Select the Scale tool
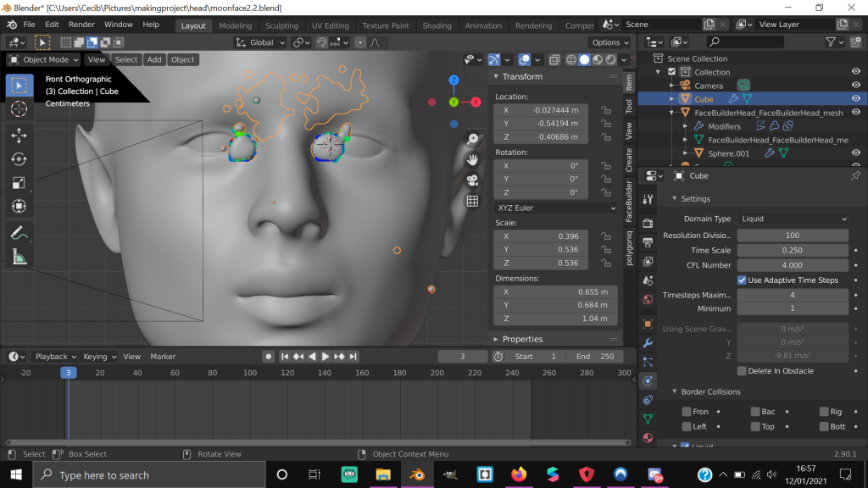Image resolution: width=868 pixels, height=488 pixels. pos(19,183)
